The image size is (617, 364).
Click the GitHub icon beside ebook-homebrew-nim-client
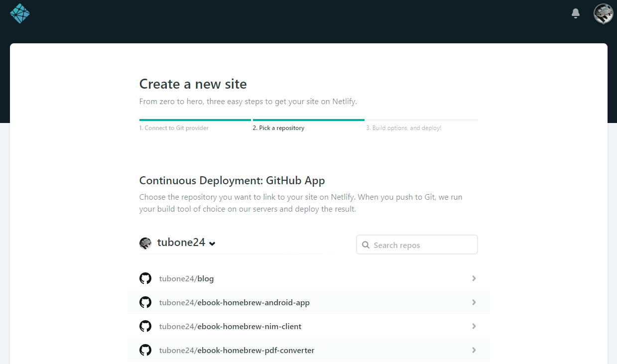pos(145,326)
